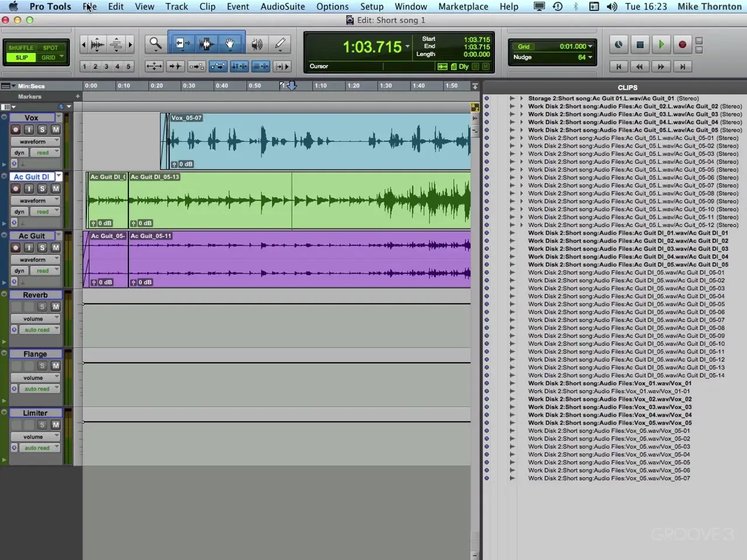Open main counter format dropdown arrow
Viewport: 747px width, 560px height.
click(407, 46)
